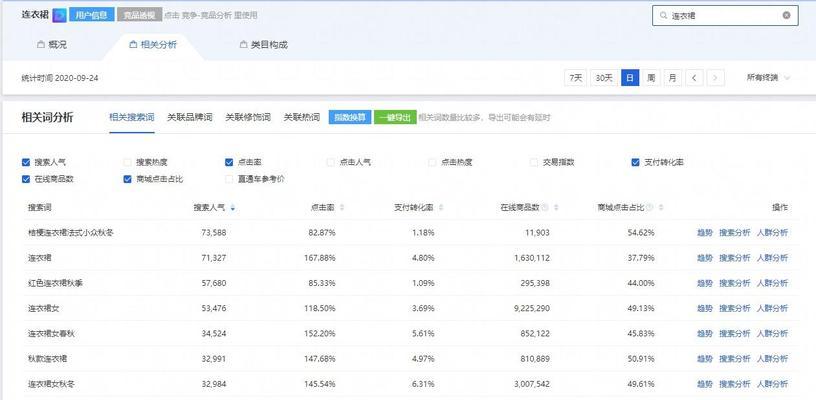Enable the 搜索热度 checkbox
The width and height of the screenshot is (816, 400).
128,162
